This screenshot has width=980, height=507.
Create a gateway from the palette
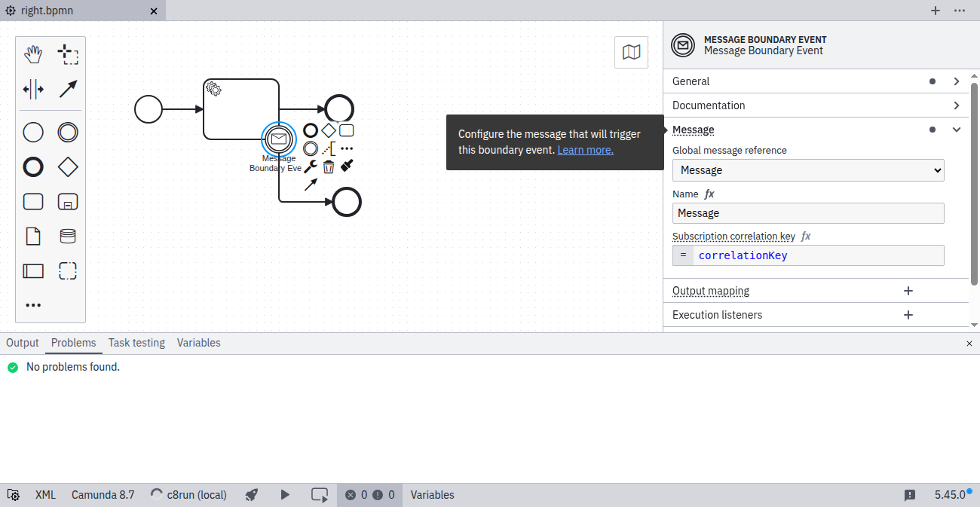[68, 166]
